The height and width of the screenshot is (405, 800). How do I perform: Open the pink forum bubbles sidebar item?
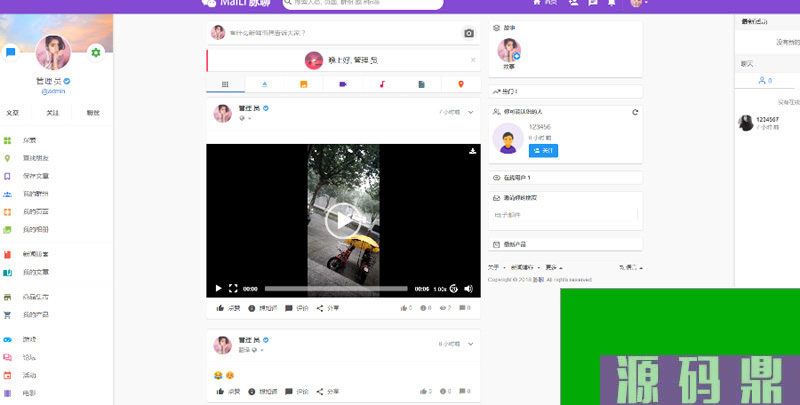(x=7, y=357)
